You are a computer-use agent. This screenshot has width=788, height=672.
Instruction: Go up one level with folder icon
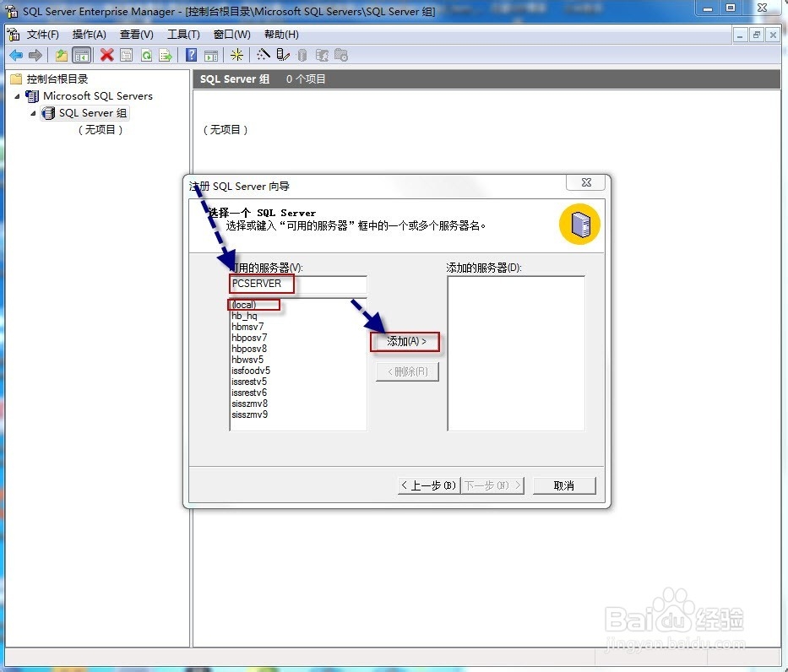[x=62, y=55]
